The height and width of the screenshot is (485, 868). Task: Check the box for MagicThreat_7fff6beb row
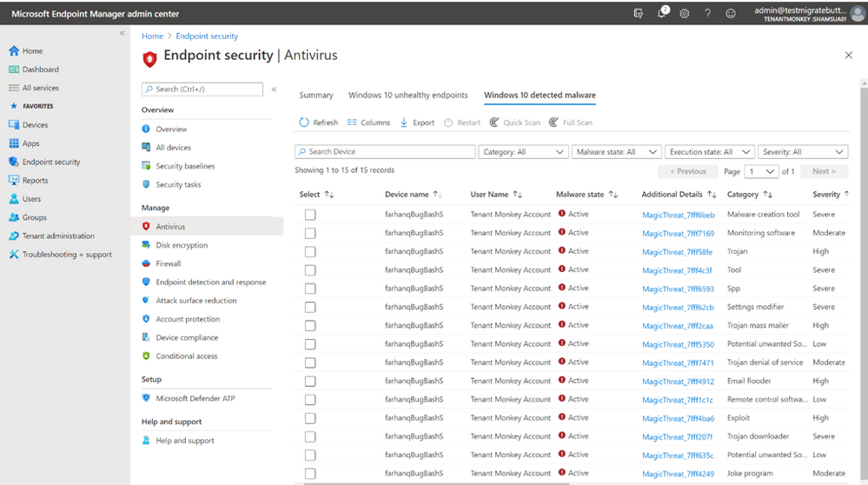tap(310, 215)
